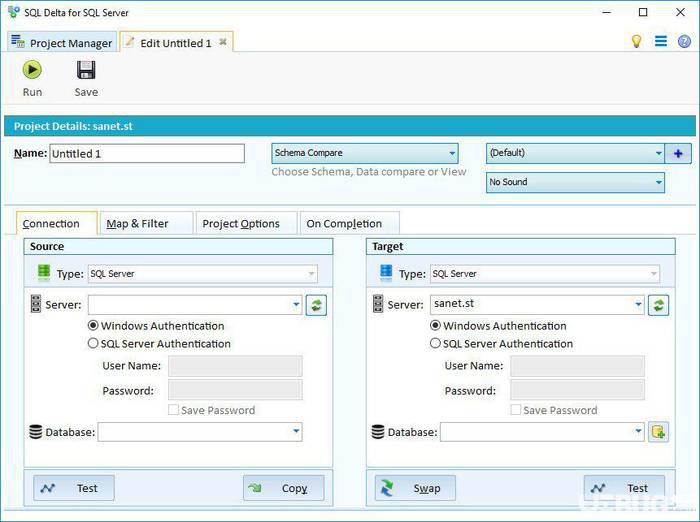Click the Swap button

[415, 488]
